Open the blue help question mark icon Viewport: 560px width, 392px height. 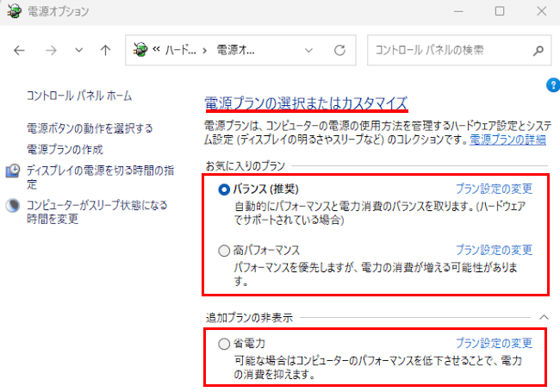553,84
